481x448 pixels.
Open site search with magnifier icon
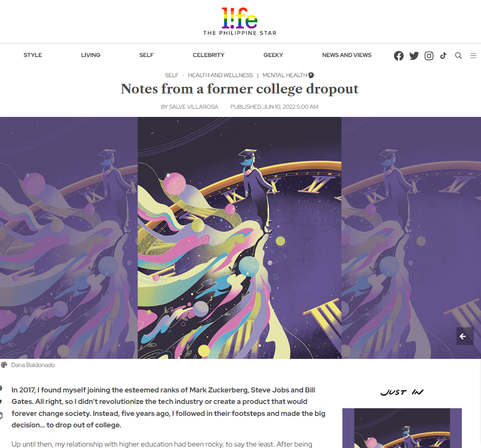[458, 56]
